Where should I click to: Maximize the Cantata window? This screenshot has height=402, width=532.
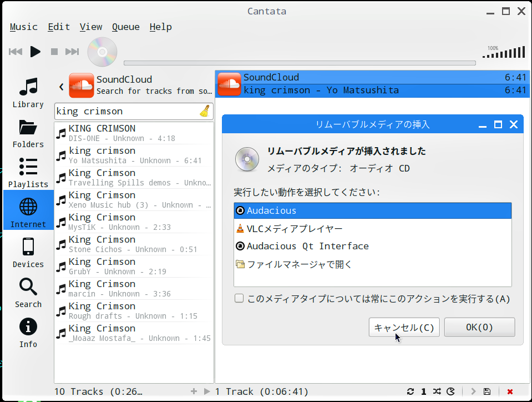coord(506,12)
